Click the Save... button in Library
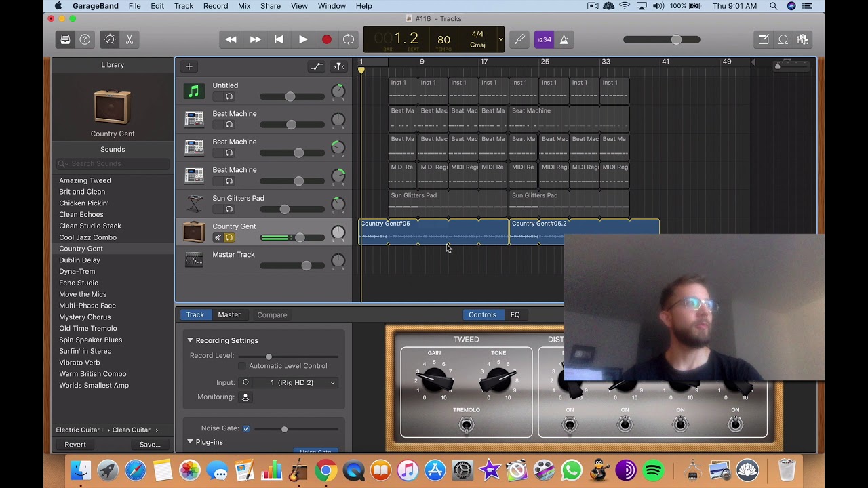The width and height of the screenshot is (868, 488). coord(150,445)
